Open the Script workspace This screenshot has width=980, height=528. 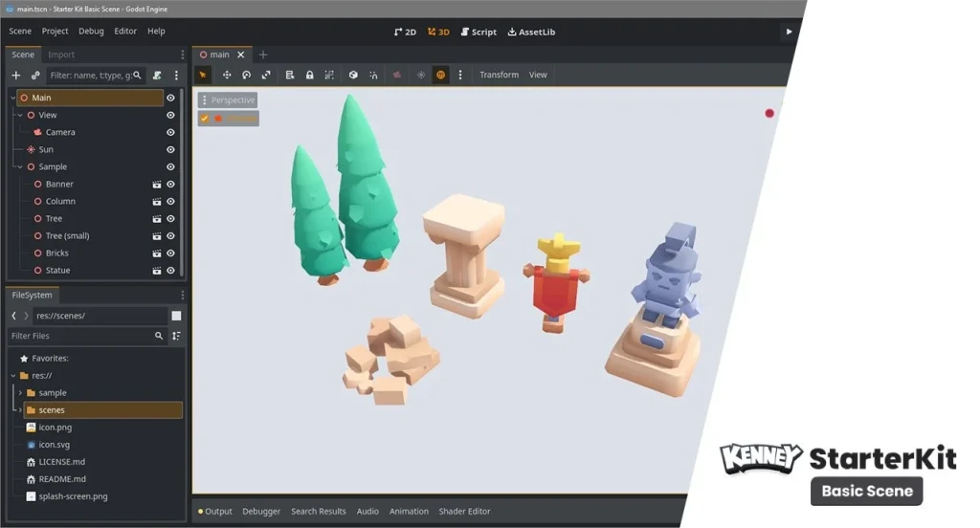pyautogui.click(x=479, y=32)
